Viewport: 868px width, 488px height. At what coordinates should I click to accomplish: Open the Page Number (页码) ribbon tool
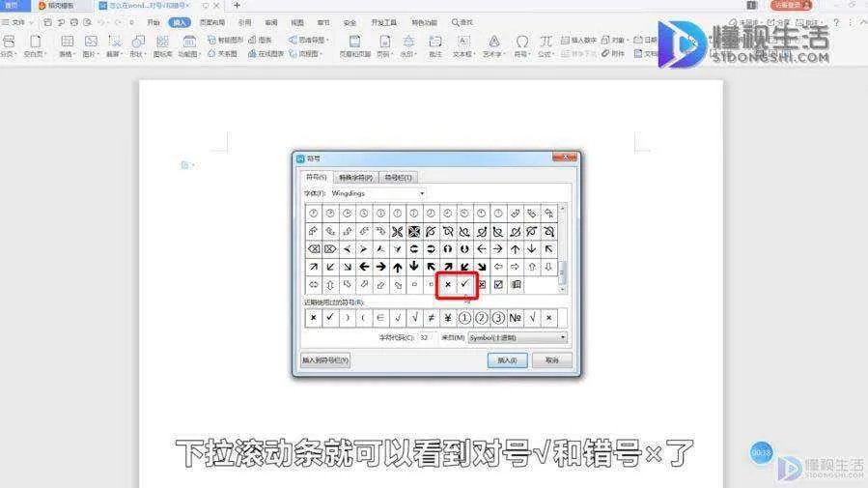tap(384, 46)
